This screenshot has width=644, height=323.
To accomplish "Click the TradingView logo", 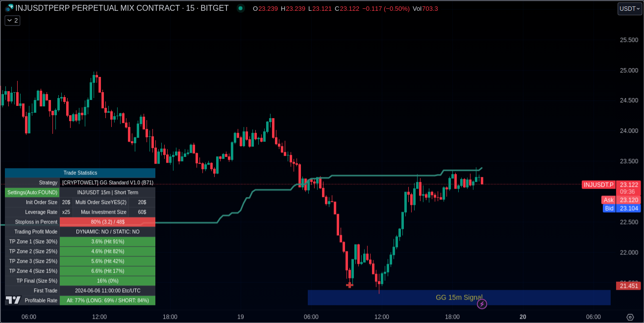I will (13, 300).
